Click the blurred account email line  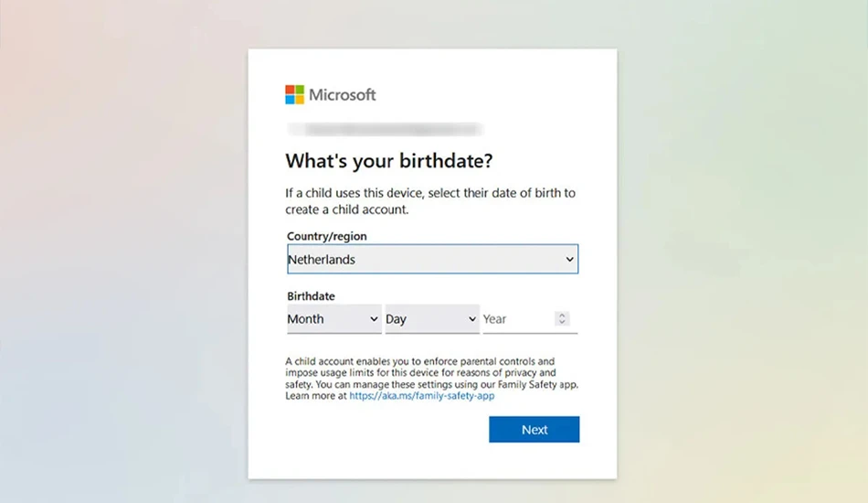click(386, 130)
